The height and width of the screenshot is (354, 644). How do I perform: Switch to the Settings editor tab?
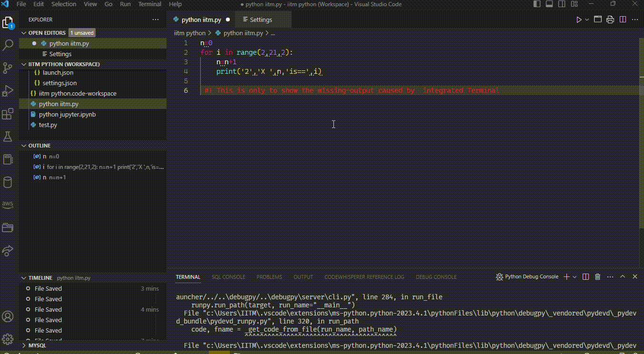[261, 20]
